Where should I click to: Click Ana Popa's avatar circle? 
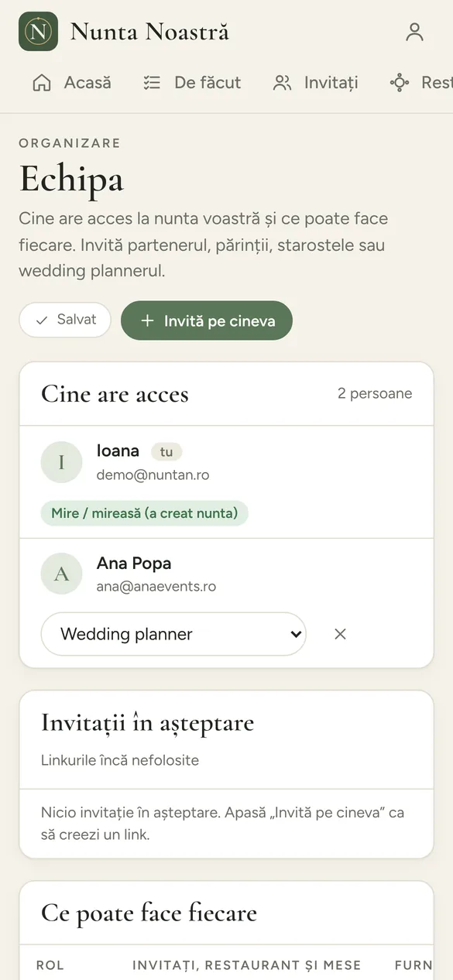tap(61, 574)
